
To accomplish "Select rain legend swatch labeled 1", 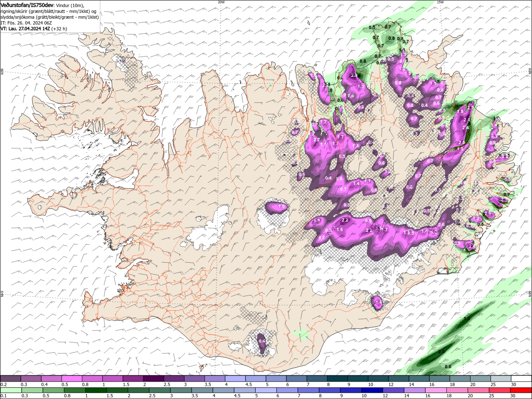I will tap(96, 390).
